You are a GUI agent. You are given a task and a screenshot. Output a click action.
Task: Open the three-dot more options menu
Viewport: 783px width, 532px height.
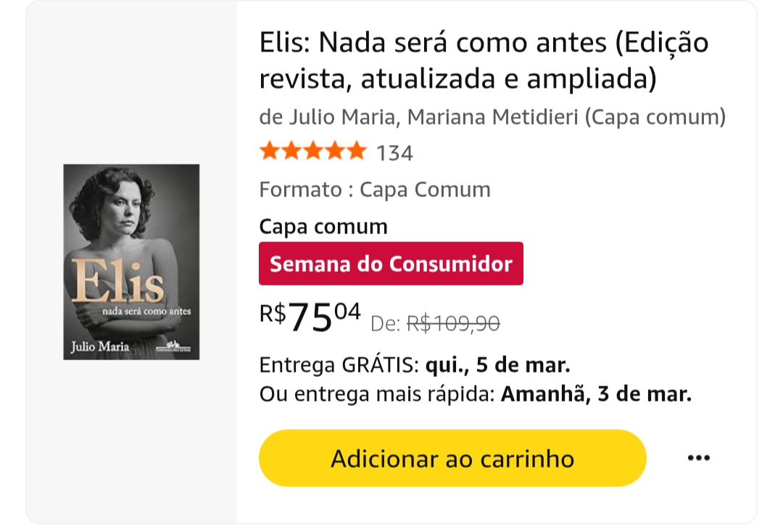coord(698,458)
